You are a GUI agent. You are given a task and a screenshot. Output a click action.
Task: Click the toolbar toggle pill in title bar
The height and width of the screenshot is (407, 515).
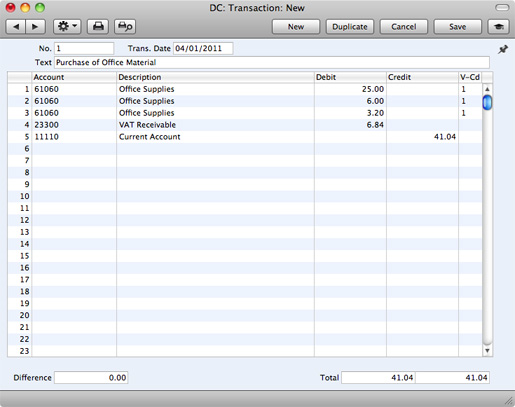pyautogui.click(x=502, y=7)
